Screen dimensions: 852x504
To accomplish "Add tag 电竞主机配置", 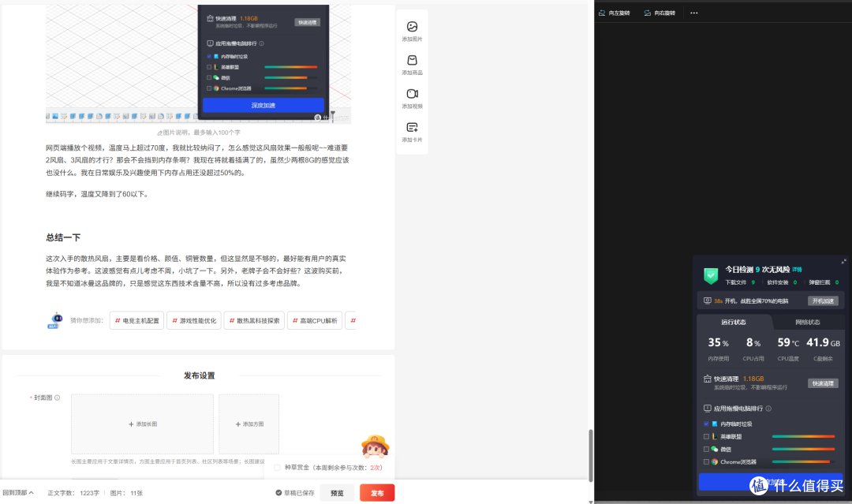I will point(137,320).
